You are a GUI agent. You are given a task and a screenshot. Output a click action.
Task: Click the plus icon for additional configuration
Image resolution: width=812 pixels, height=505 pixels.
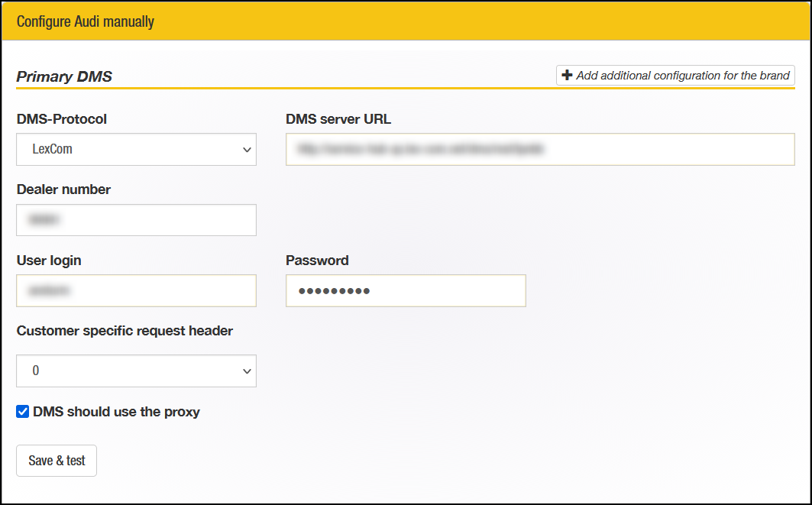(567, 76)
